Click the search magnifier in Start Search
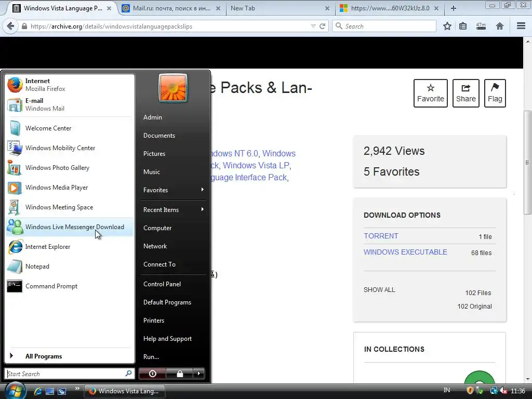This screenshot has width=532, height=399. click(128, 373)
